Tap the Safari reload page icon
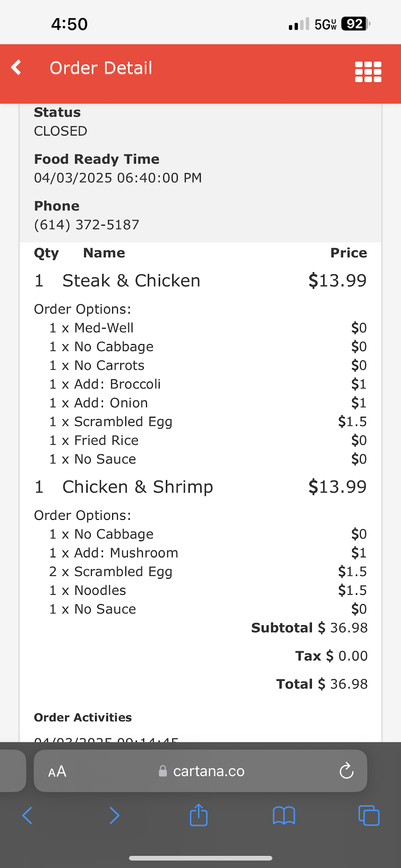Image resolution: width=401 pixels, height=868 pixels. 346,771
